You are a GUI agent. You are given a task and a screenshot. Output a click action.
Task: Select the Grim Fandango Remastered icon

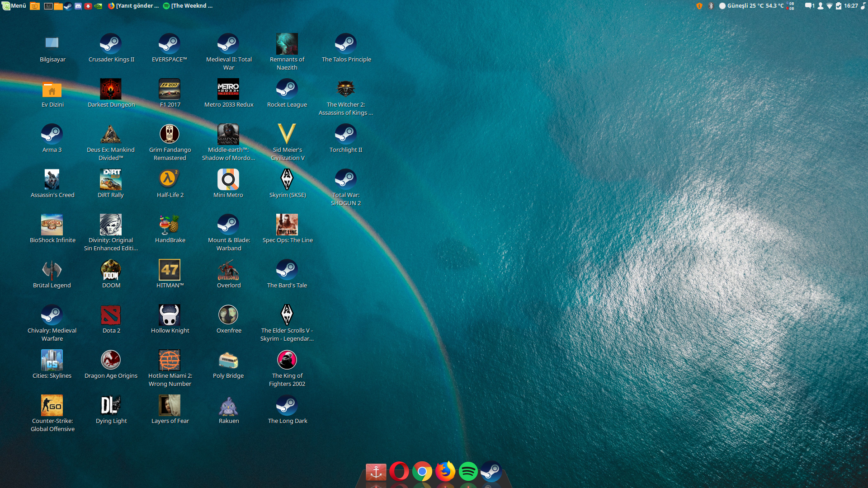[x=170, y=134]
